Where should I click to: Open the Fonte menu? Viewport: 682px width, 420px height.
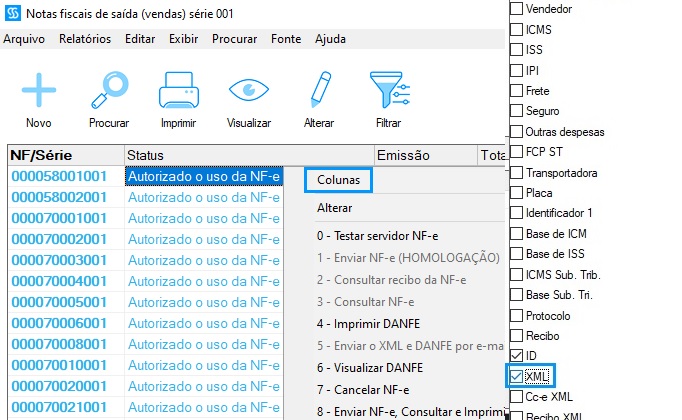point(285,39)
